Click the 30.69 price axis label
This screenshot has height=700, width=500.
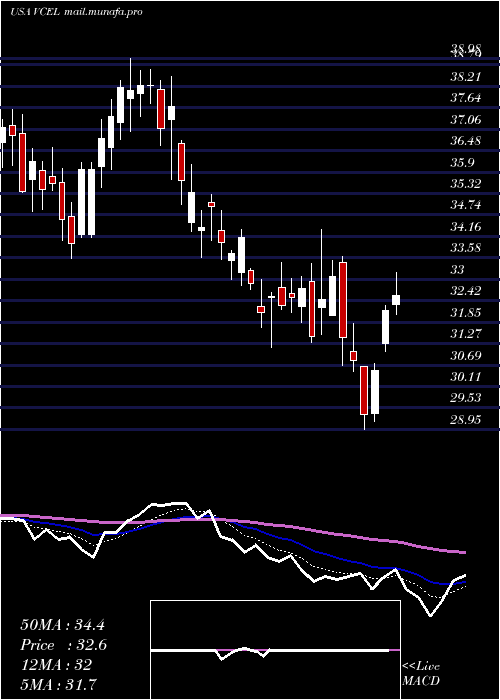pos(466,356)
